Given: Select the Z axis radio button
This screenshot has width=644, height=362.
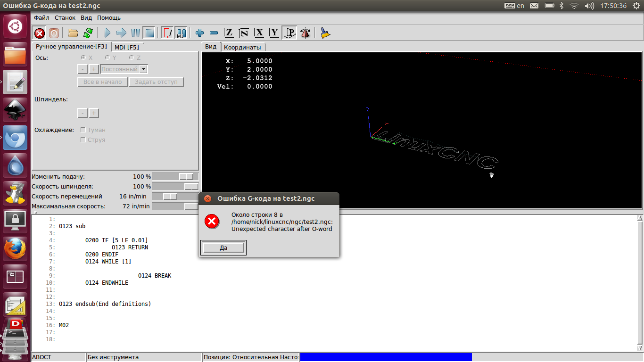Looking at the screenshot, I should click(x=131, y=58).
